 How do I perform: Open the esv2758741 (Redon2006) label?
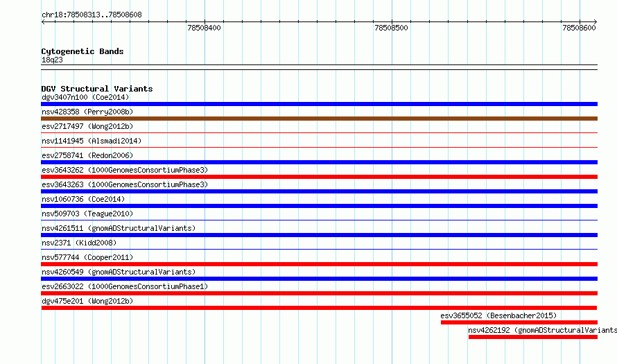pos(87,155)
